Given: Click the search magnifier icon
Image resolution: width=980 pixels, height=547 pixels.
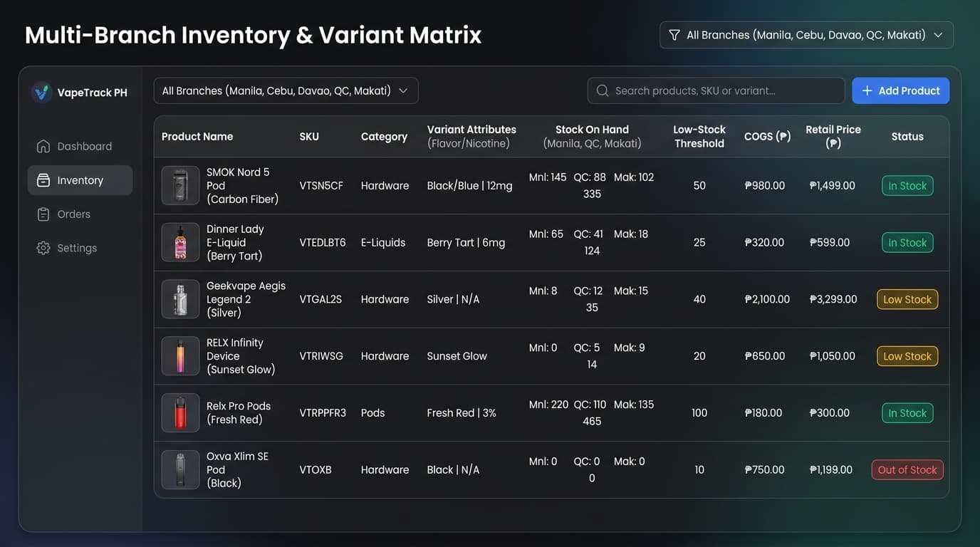Looking at the screenshot, I should click(603, 90).
